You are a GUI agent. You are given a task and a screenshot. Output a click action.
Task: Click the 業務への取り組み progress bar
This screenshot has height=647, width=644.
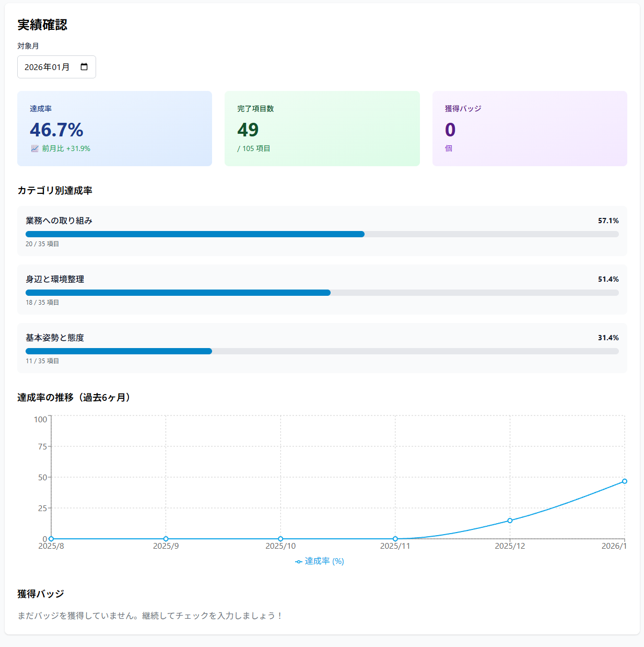point(322,234)
